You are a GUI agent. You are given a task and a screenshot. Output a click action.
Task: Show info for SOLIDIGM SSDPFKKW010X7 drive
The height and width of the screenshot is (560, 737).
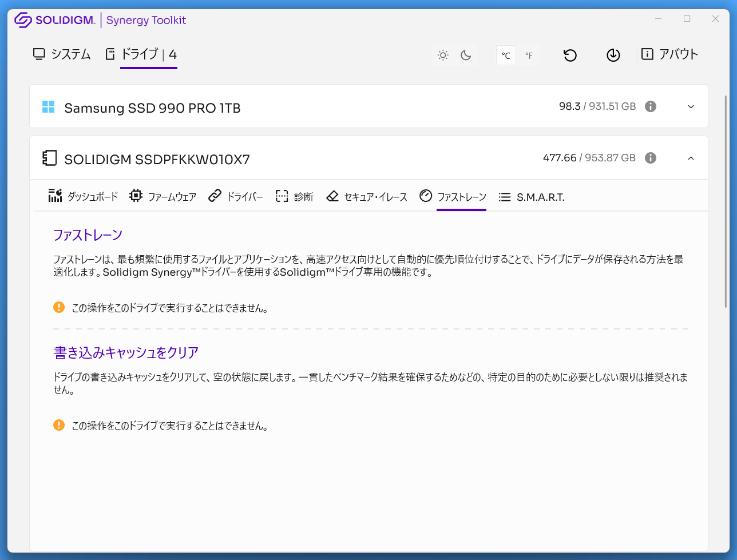tap(651, 158)
